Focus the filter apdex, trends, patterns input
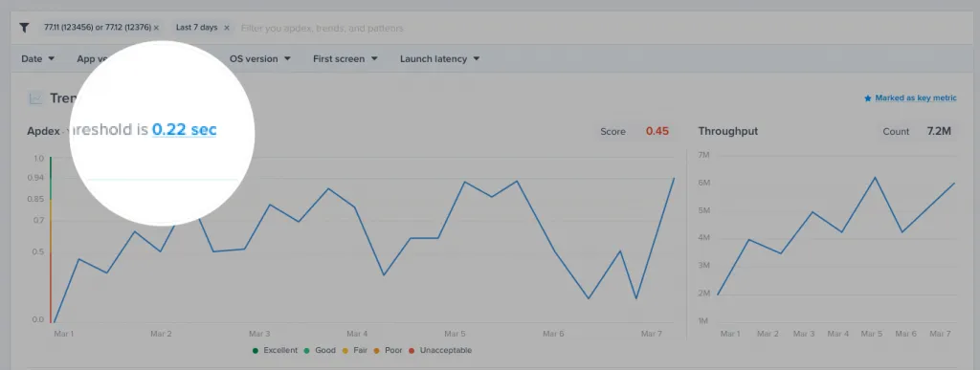 click(x=322, y=28)
